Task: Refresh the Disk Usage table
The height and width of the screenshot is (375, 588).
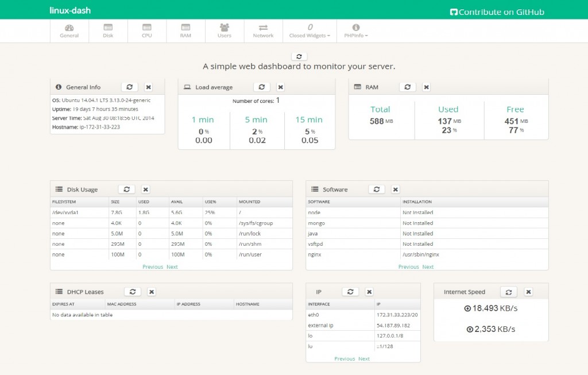Action: tap(126, 190)
